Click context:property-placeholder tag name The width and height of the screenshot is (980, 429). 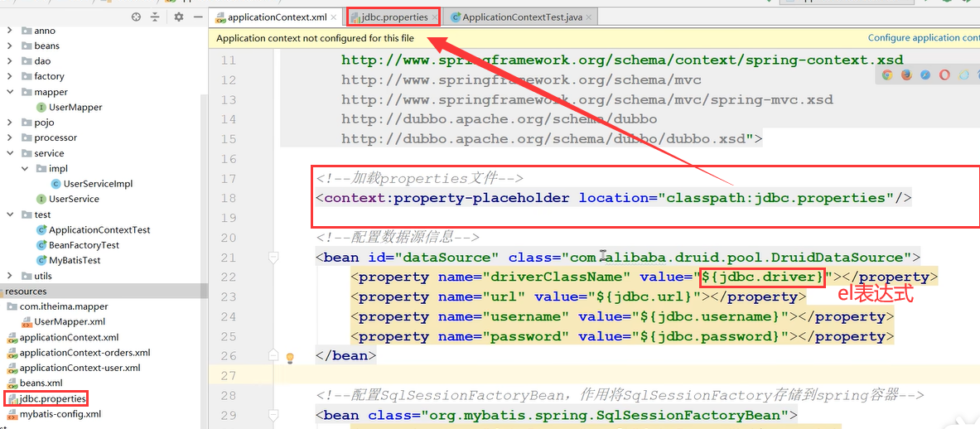(447, 199)
